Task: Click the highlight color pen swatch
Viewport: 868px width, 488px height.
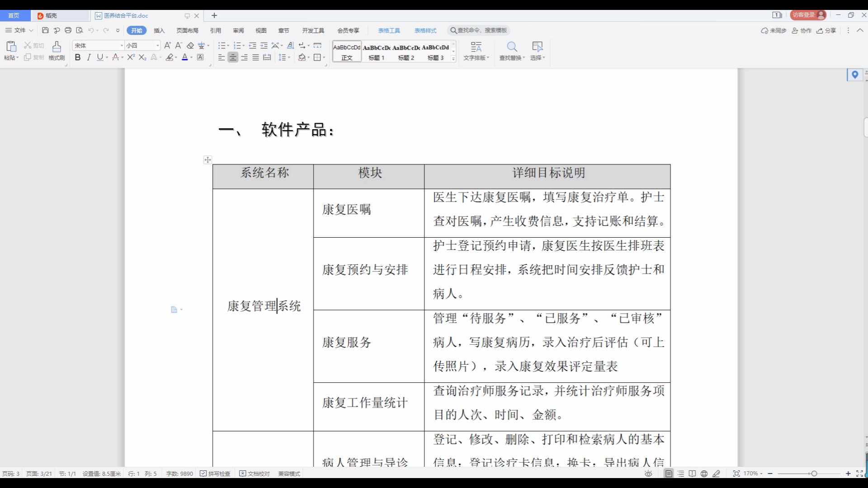Action: click(x=170, y=57)
